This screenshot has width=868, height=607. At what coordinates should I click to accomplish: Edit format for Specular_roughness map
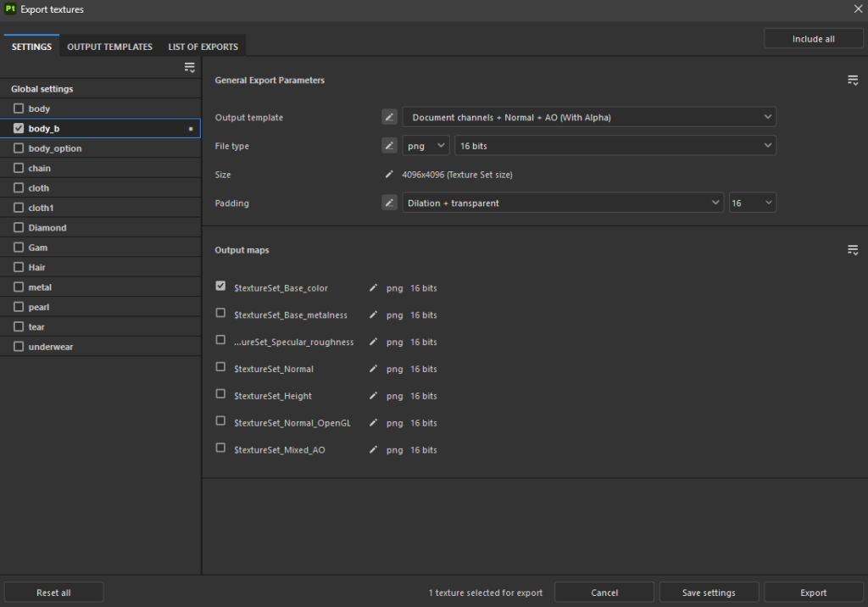pos(373,342)
